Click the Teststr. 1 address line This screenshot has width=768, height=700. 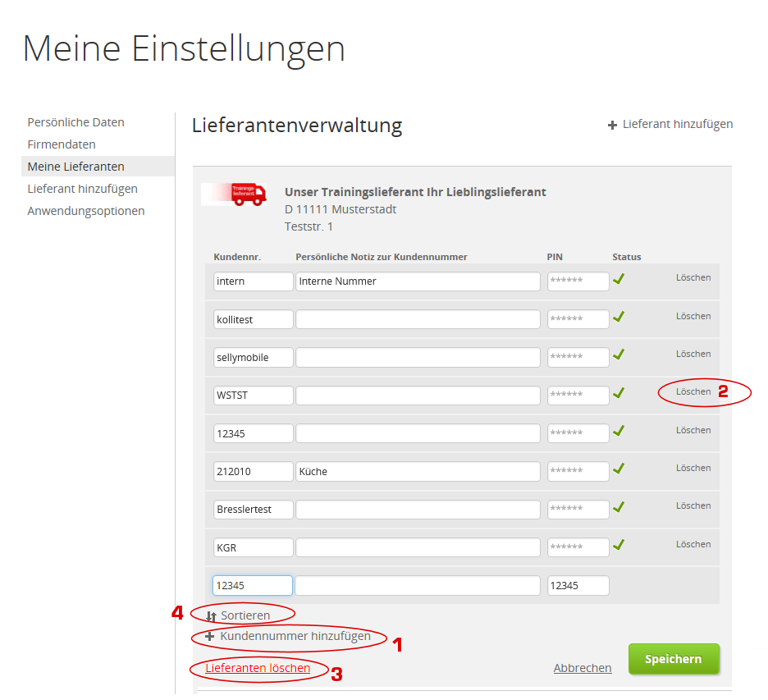point(309,226)
